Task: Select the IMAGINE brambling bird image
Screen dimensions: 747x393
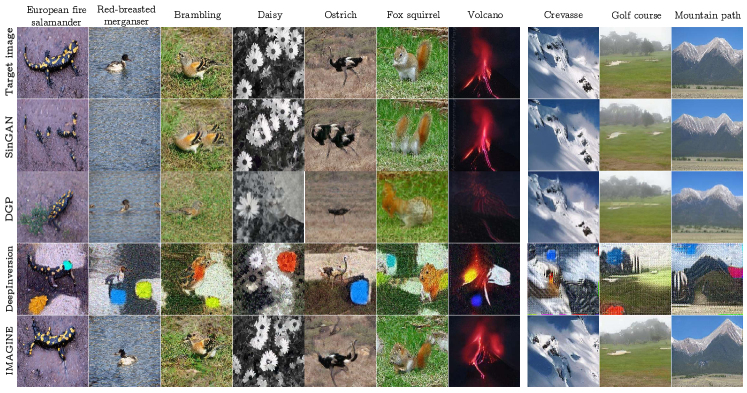Action: (x=197, y=352)
